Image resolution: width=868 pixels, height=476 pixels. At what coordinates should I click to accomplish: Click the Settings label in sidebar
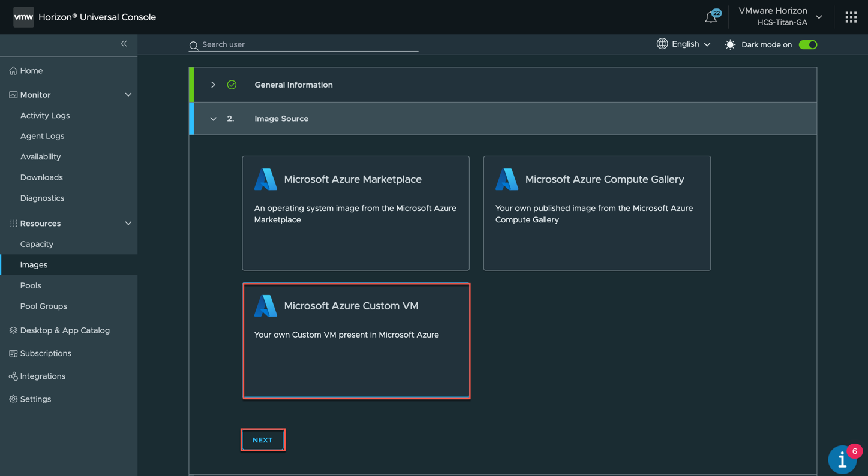[x=35, y=399]
